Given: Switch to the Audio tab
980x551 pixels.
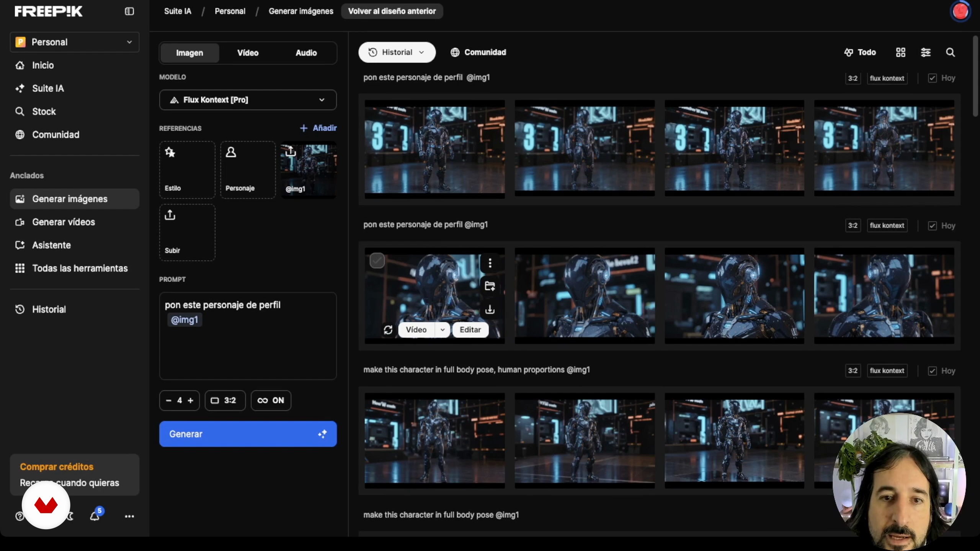Looking at the screenshot, I should pos(306,53).
